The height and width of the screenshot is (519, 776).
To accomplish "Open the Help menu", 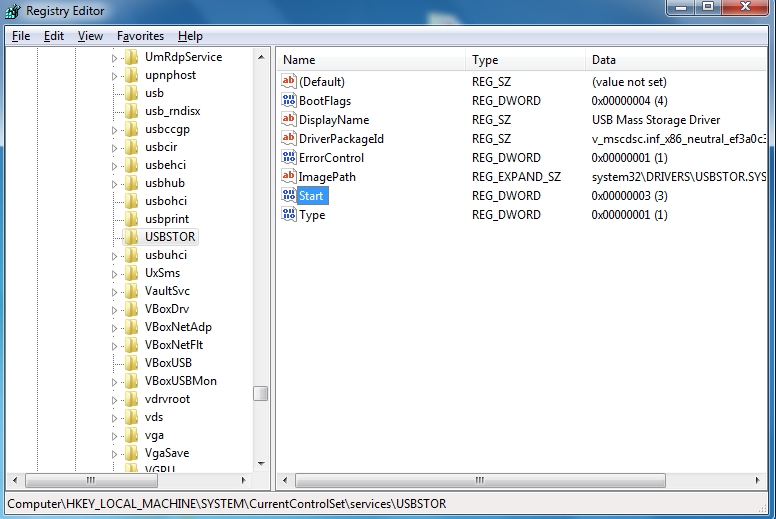I will point(190,36).
